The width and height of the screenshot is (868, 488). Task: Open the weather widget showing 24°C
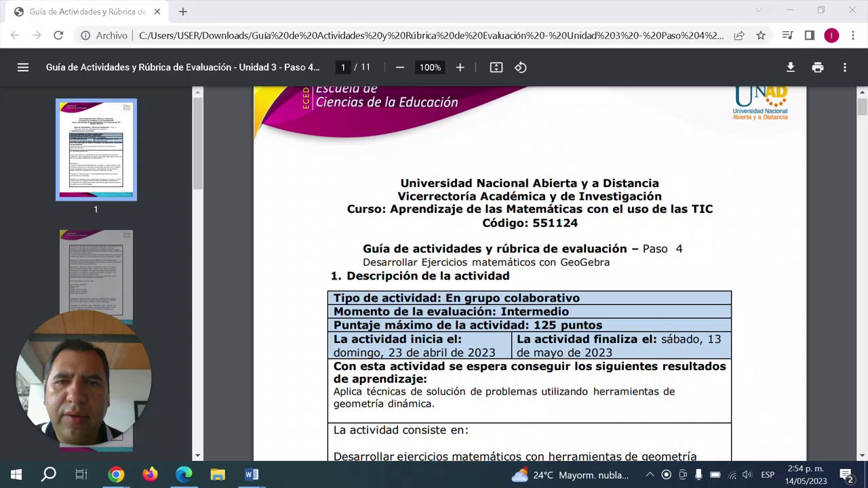click(x=570, y=475)
